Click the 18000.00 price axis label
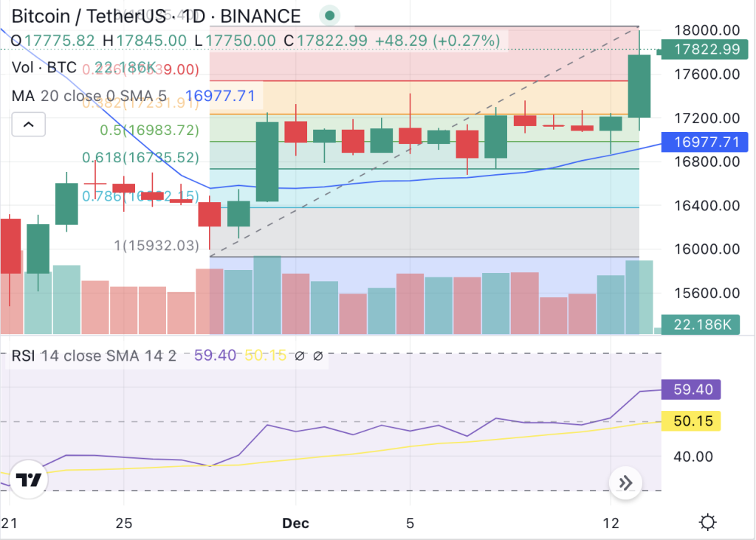756x540 pixels. pos(707,30)
